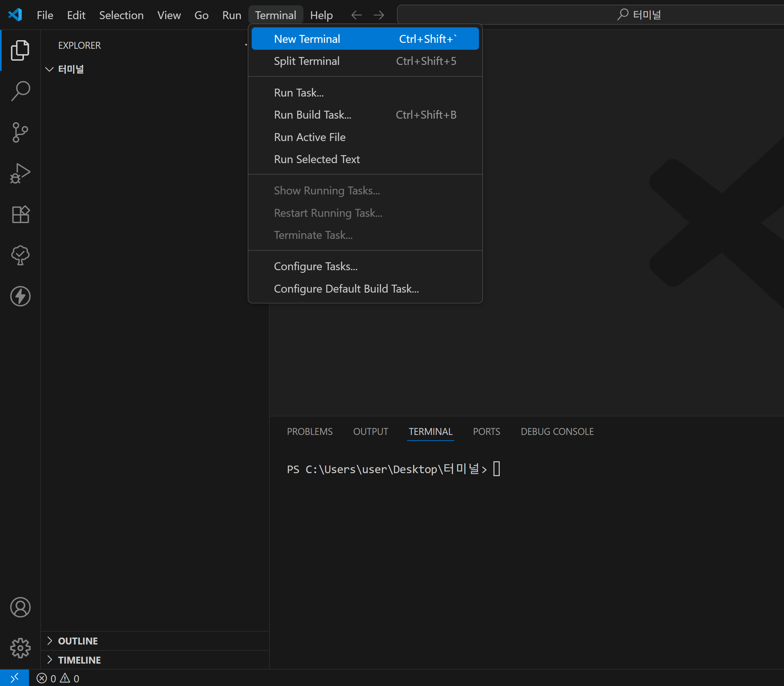Screen dimensions: 784x686
Task: Switch to the DEBUG CONSOLE tab
Action: [557, 431]
